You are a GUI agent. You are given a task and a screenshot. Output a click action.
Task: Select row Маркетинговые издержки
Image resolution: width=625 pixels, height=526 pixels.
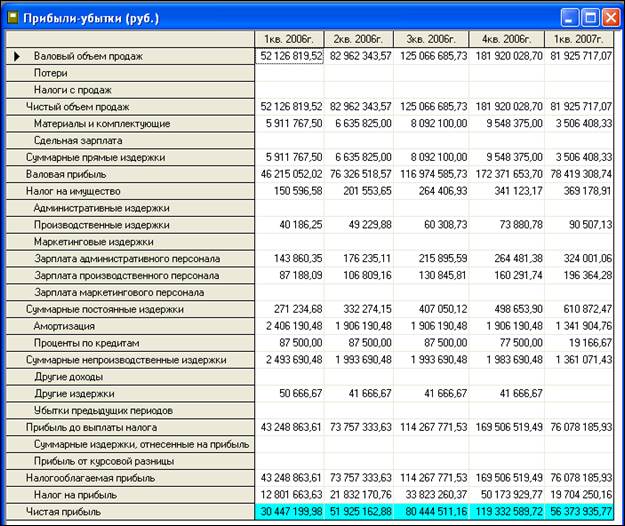coord(130,242)
